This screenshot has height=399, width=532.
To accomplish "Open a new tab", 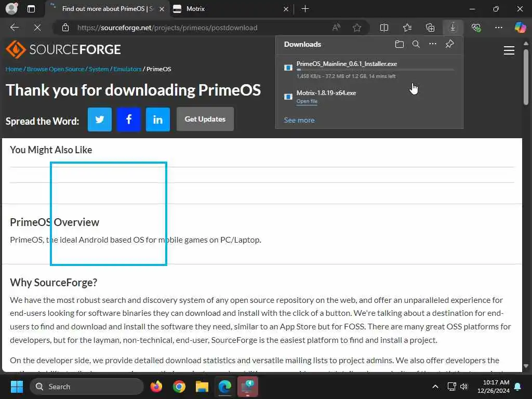I will [x=305, y=9].
